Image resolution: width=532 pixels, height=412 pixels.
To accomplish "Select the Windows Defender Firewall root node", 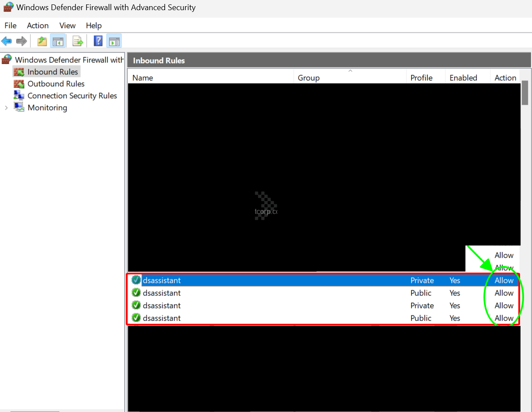I will pyautogui.click(x=69, y=60).
